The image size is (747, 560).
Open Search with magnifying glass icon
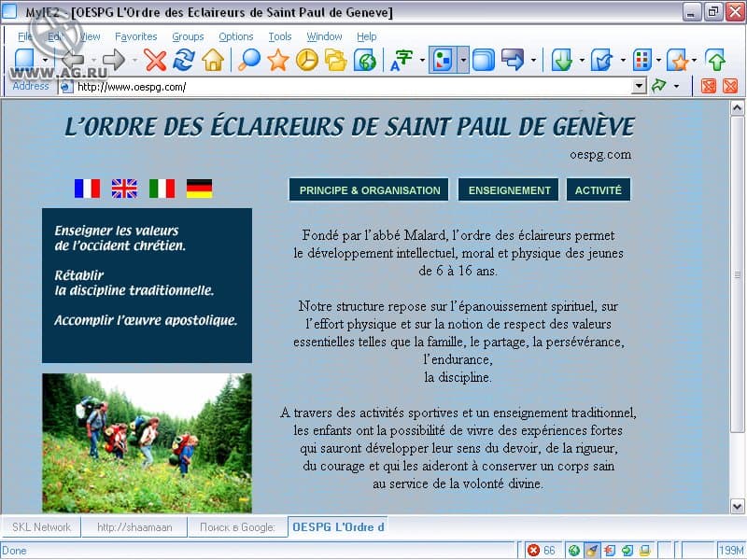pos(249,61)
